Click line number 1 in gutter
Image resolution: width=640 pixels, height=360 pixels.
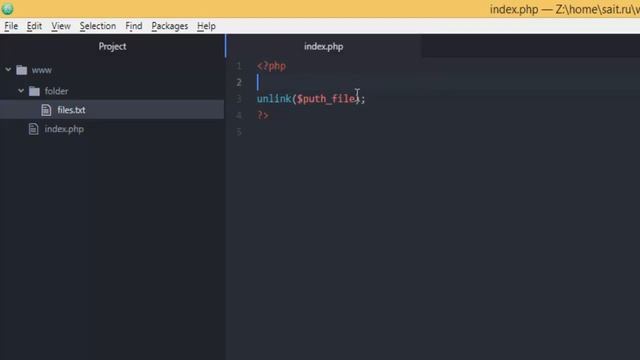point(239,66)
